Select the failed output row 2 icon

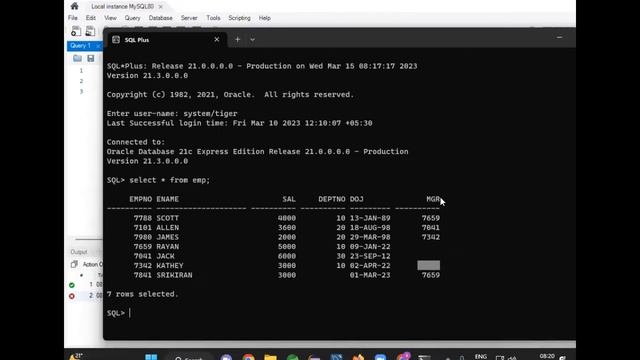[x=72, y=296]
